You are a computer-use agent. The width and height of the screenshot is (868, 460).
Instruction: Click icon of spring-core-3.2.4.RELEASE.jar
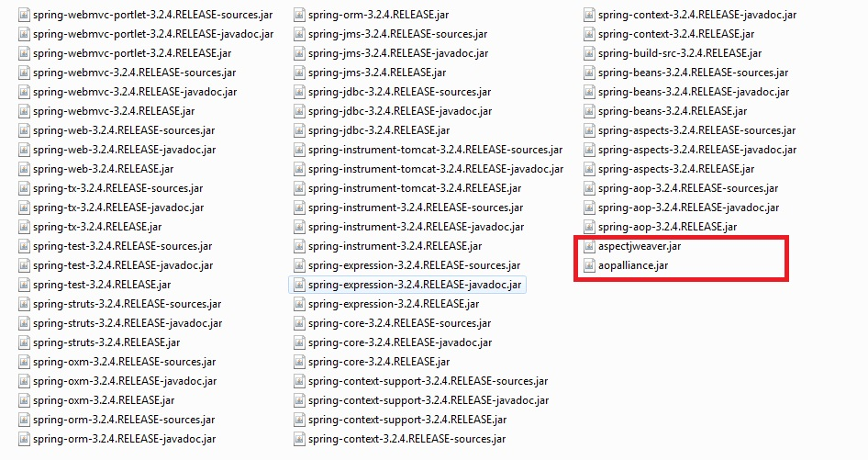[299, 362]
